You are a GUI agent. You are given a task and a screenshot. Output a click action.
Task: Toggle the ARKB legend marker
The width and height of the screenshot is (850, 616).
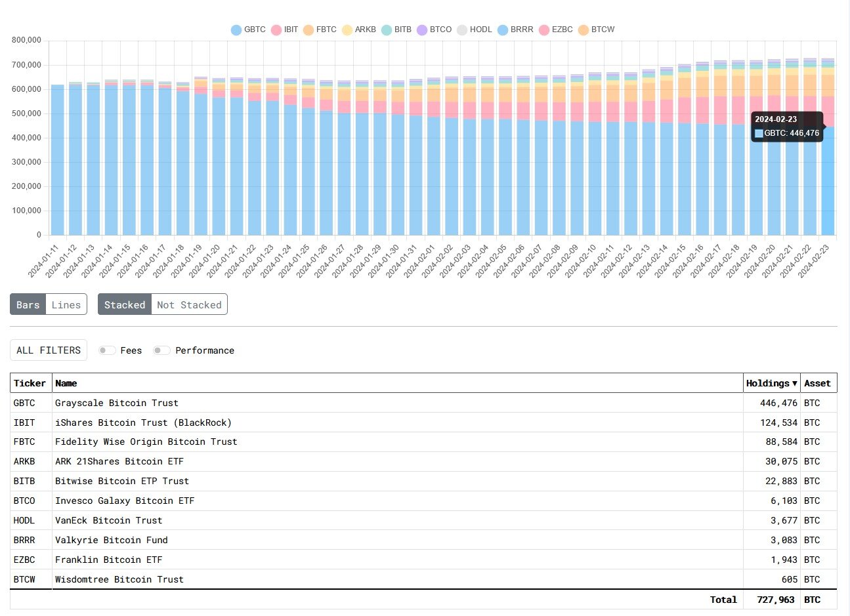point(347,30)
